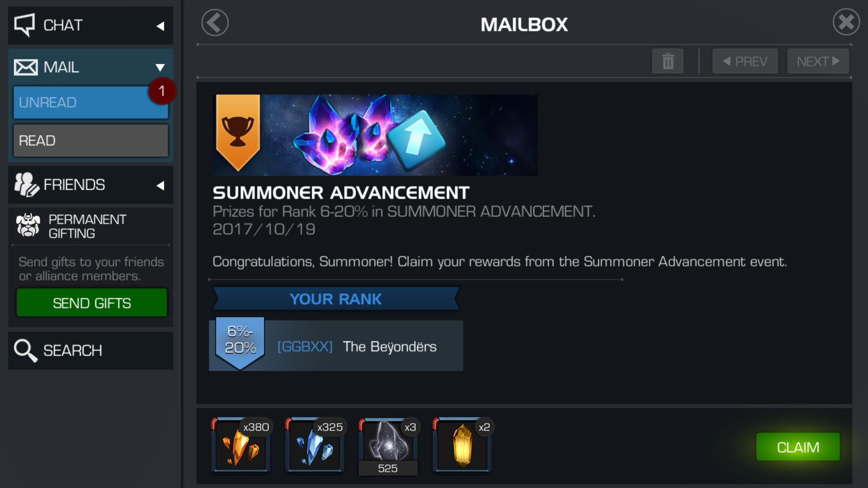The height and width of the screenshot is (488, 868).
Task: Go to previous mail with Prev
Action: point(745,61)
